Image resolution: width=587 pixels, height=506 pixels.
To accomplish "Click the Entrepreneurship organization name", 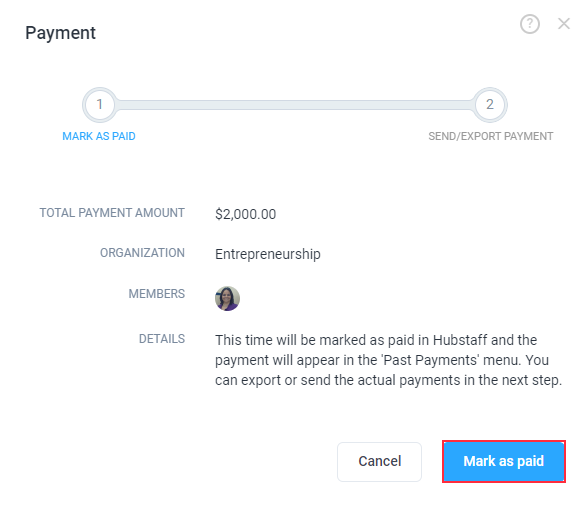I will 268,254.
